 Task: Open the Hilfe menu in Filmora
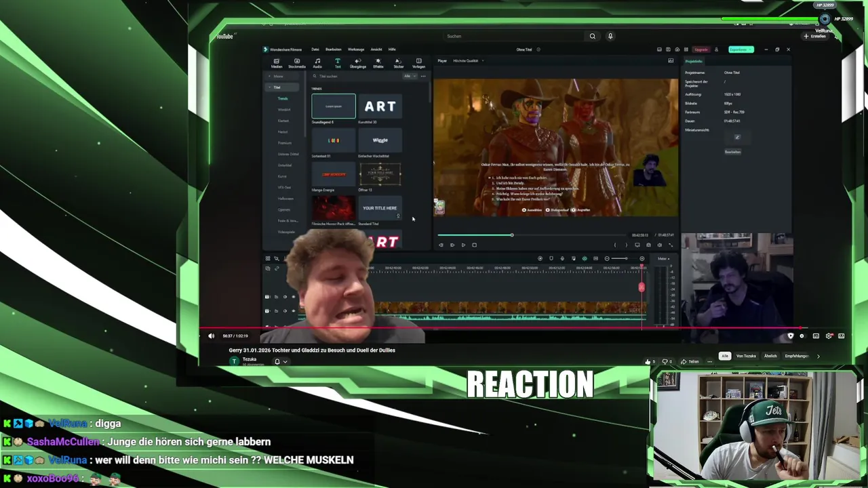(392, 49)
